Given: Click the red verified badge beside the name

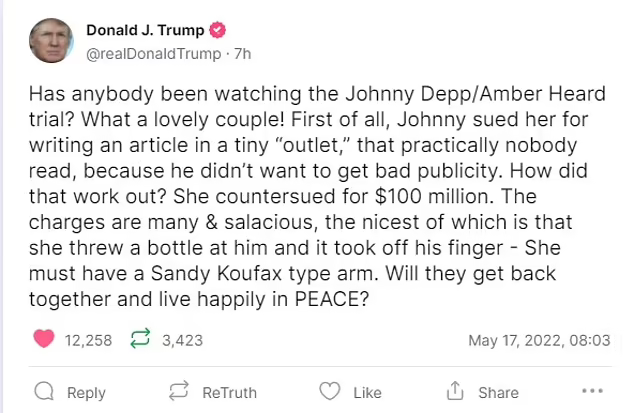Looking at the screenshot, I should coord(216,29).
